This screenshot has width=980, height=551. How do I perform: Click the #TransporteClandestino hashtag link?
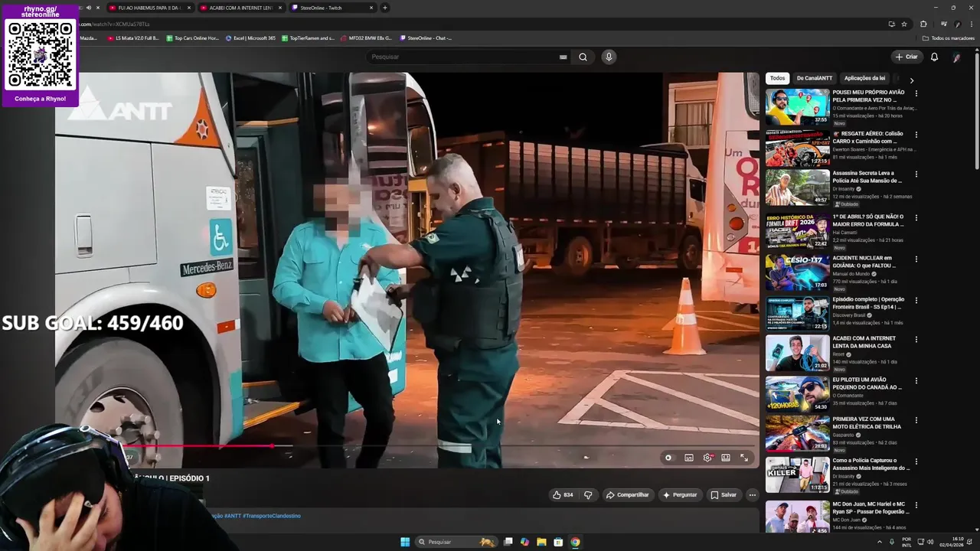pyautogui.click(x=272, y=516)
